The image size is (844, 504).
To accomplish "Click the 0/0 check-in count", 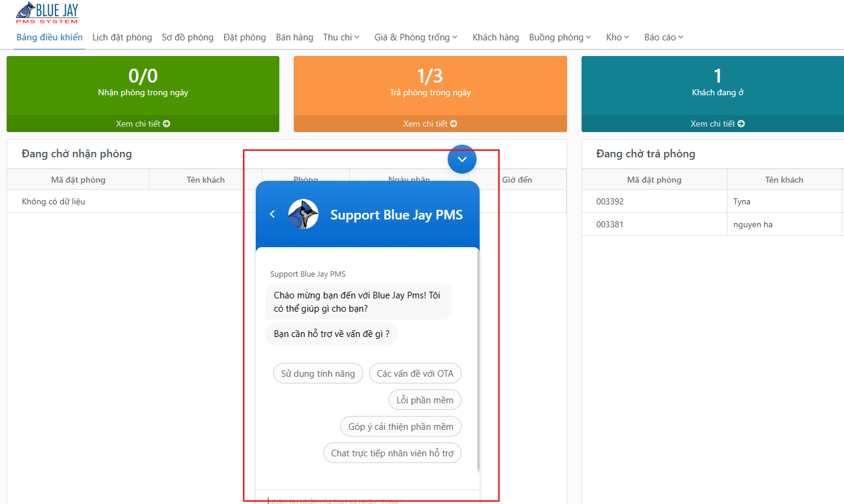I will pos(143,76).
